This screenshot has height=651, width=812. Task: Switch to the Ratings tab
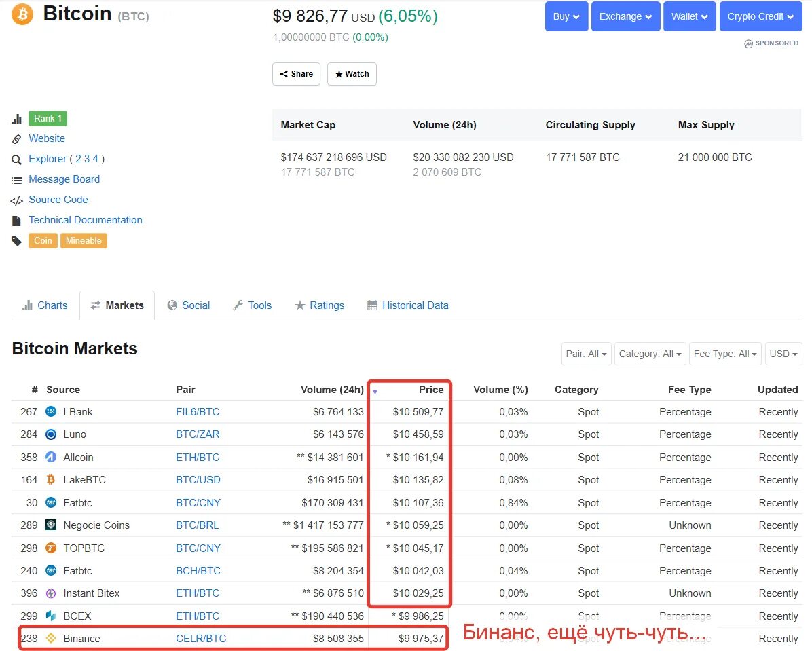click(x=320, y=305)
